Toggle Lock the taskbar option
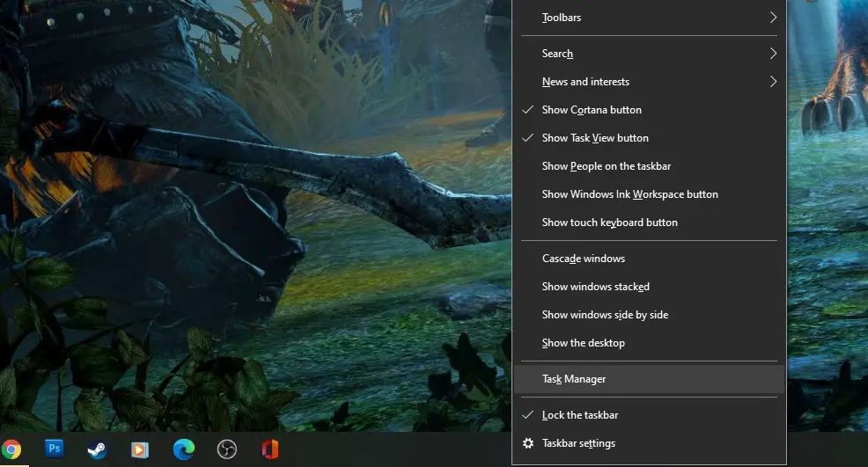 [649, 415]
